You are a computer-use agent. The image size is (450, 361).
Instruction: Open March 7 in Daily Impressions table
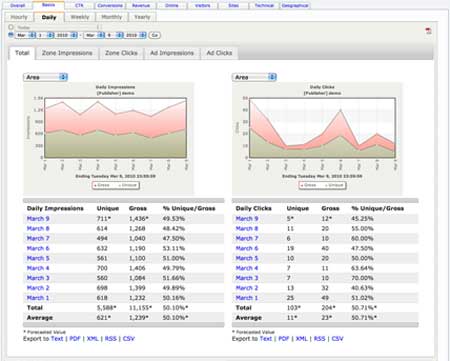(38, 238)
